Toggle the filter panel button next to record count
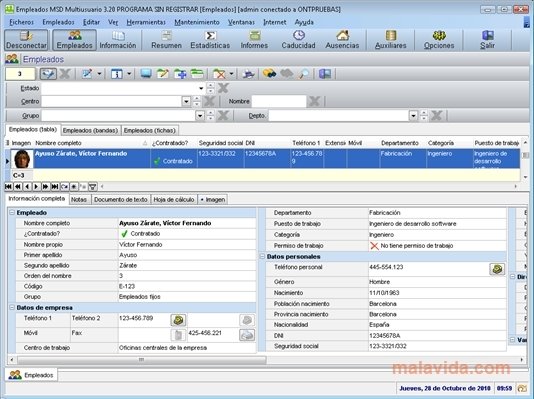The height and width of the screenshot is (399, 534). 48,74
